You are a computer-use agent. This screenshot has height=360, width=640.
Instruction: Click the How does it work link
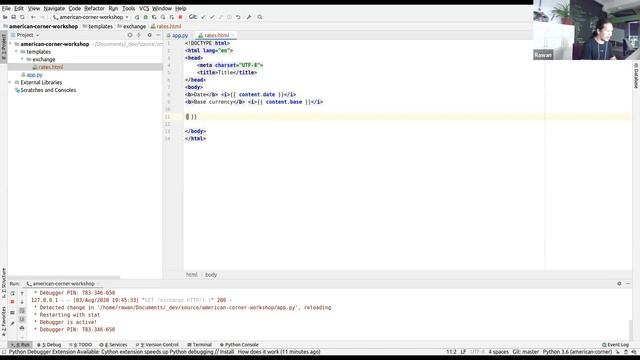pos(257,352)
